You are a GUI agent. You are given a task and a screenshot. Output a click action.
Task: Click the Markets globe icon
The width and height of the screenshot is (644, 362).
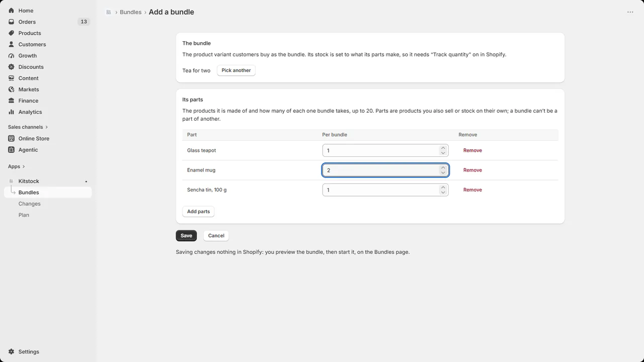pyautogui.click(x=11, y=89)
